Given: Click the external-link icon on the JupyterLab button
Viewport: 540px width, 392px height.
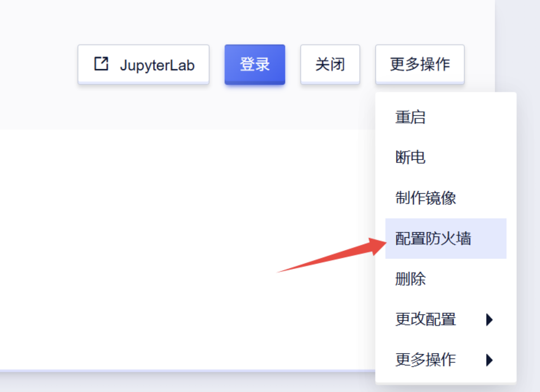Looking at the screenshot, I should (101, 64).
